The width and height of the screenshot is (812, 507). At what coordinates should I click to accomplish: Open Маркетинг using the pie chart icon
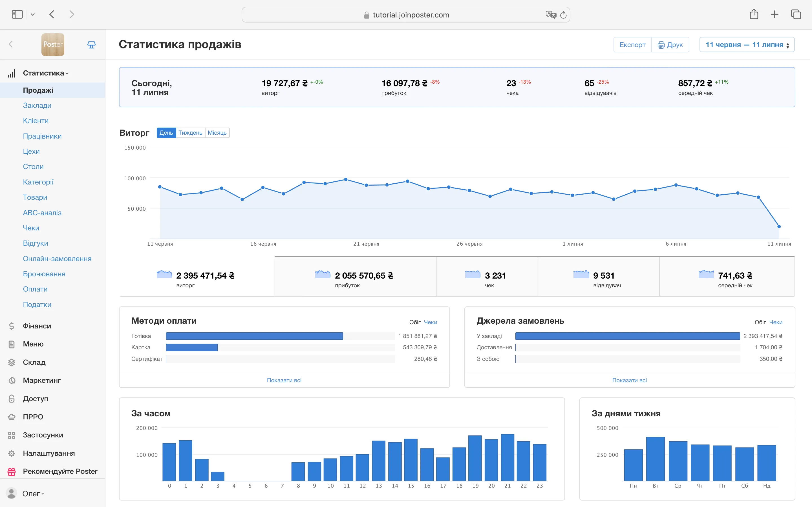click(x=11, y=380)
